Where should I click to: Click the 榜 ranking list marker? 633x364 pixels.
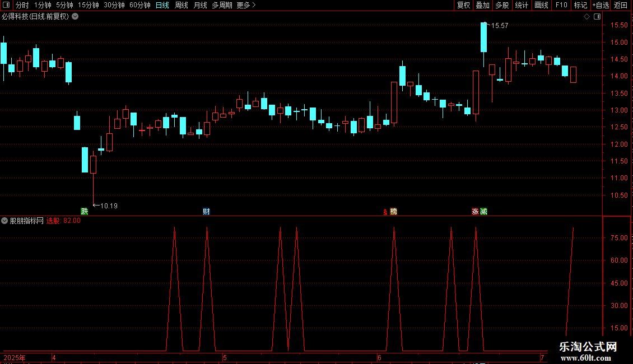tap(394, 212)
